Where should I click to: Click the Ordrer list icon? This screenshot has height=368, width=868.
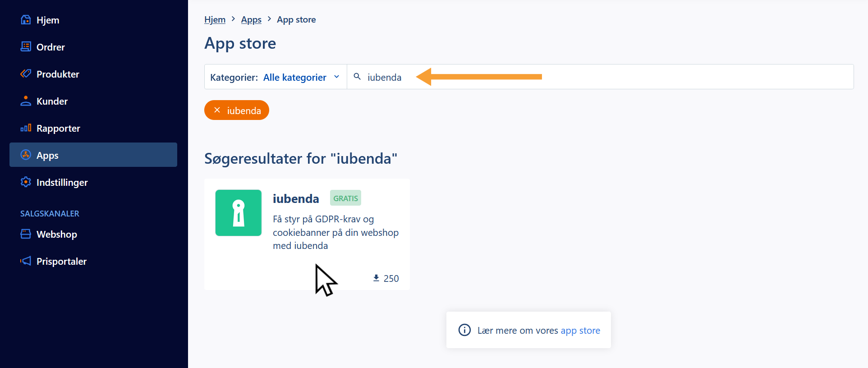point(26,47)
